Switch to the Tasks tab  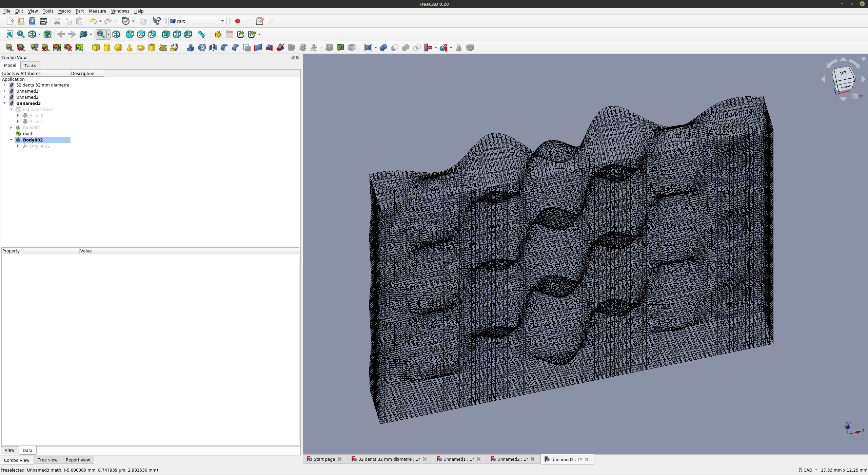[x=30, y=65]
